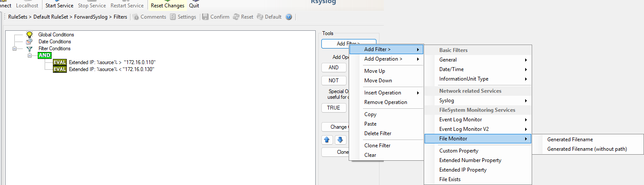Open Add Filter context menu entry

click(386, 49)
